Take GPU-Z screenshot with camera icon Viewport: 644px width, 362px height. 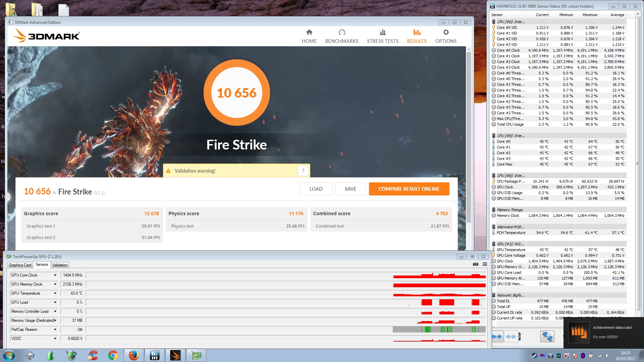(475, 264)
